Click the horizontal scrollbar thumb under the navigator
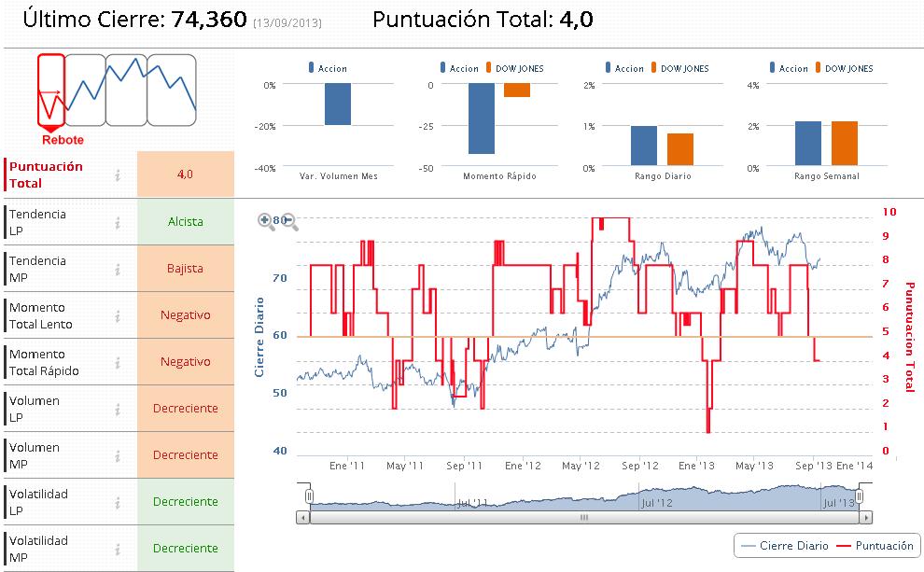This screenshot has height=572, width=924. [x=584, y=517]
